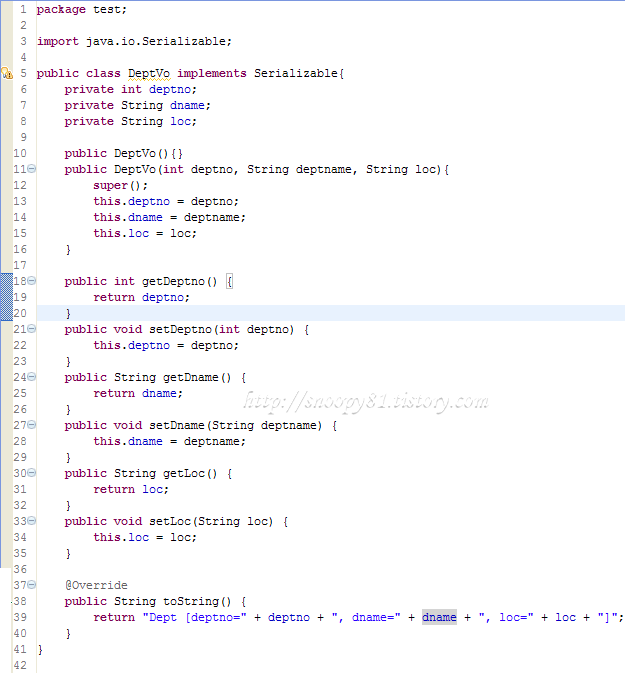This screenshot has width=641, height=673.
Task: Click the empty constructor 'DeptVo(){}' on line 10
Action: 149,153
